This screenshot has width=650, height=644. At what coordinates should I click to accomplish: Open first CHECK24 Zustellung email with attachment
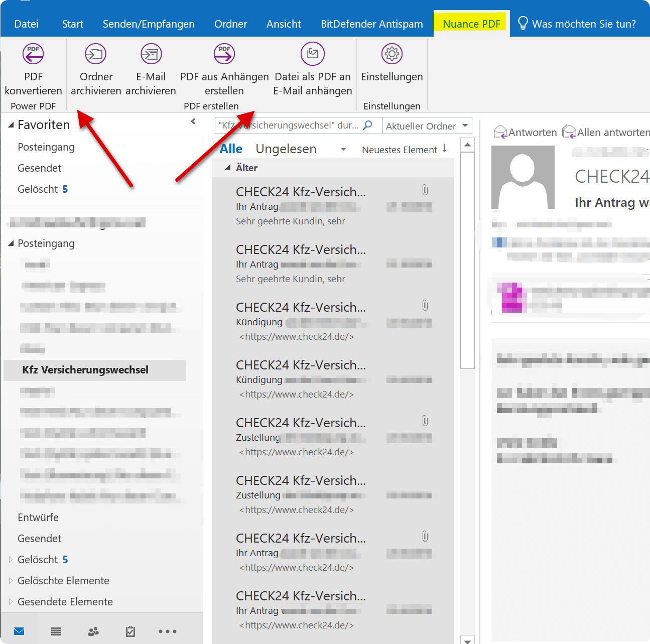(333, 437)
